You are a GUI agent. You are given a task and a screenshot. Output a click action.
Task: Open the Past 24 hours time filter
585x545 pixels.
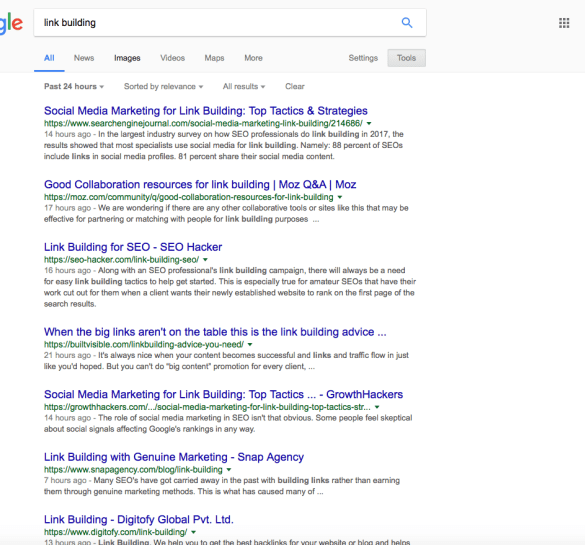tap(74, 87)
